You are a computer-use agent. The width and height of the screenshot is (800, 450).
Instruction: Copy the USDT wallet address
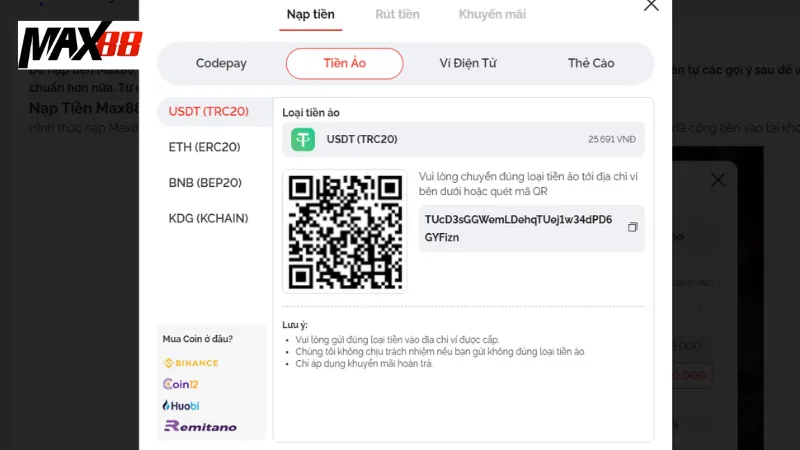[632, 227]
